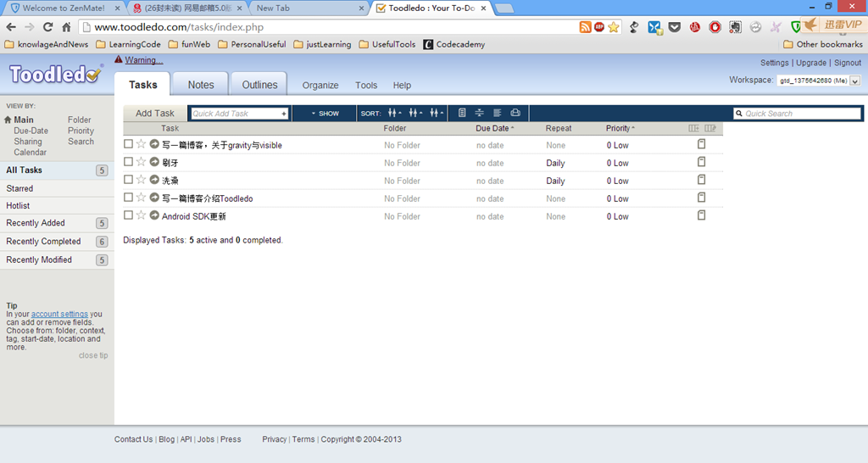Image resolution: width=868 pixels, height=463 pixels.
Task: Click the RSS feed icon in address bar
Action: 585,27
